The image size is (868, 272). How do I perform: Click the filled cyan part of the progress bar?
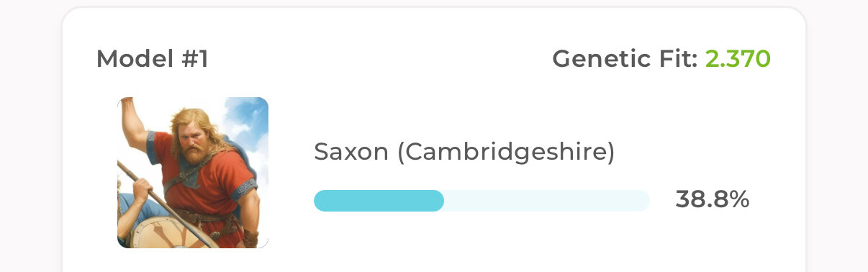click(379, 201)
